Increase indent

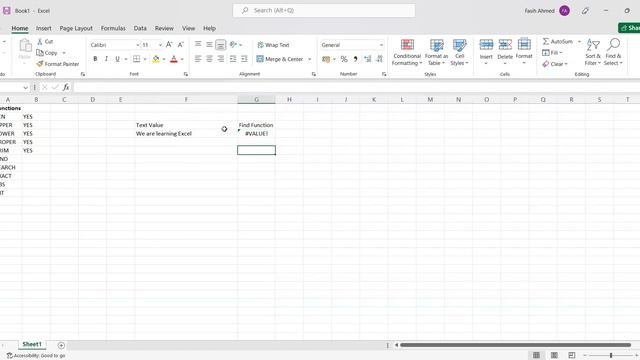244,59
